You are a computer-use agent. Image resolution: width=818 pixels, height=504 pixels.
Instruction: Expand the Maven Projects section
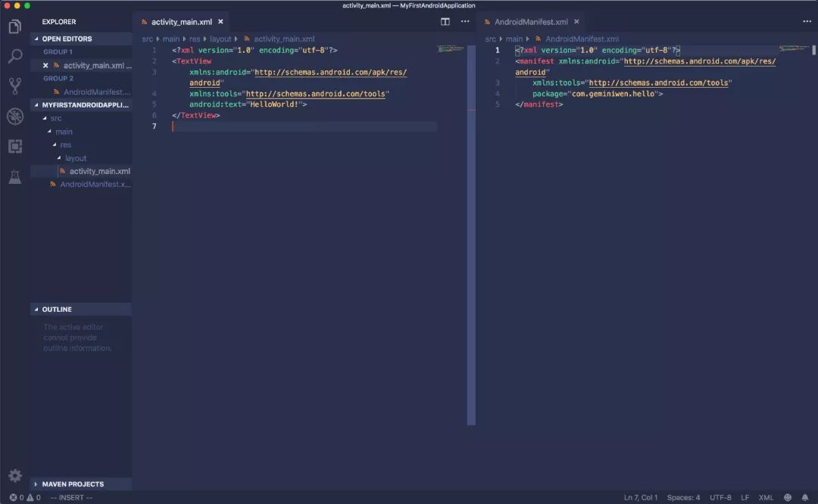click(x=81, y=484)
